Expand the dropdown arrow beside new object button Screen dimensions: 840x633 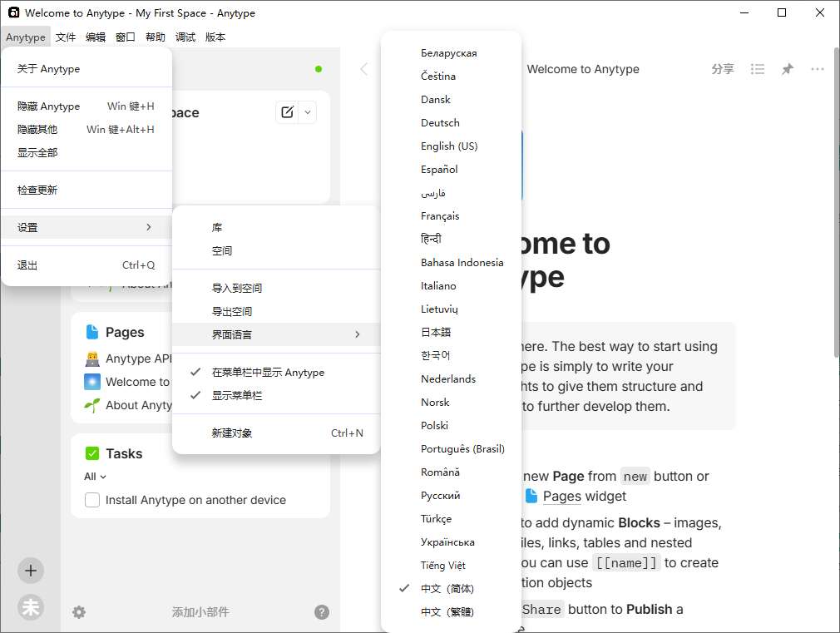click(308, 112)
